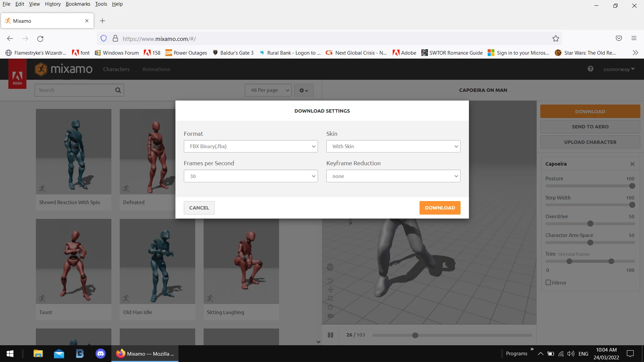Close the Capoeira animation panel

632,164
